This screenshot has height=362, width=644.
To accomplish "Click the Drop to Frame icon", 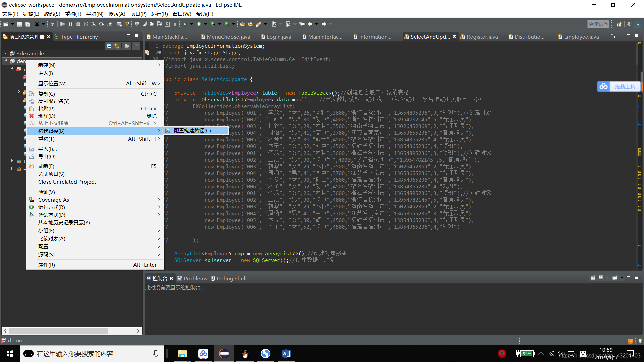I will coord(119,24).
